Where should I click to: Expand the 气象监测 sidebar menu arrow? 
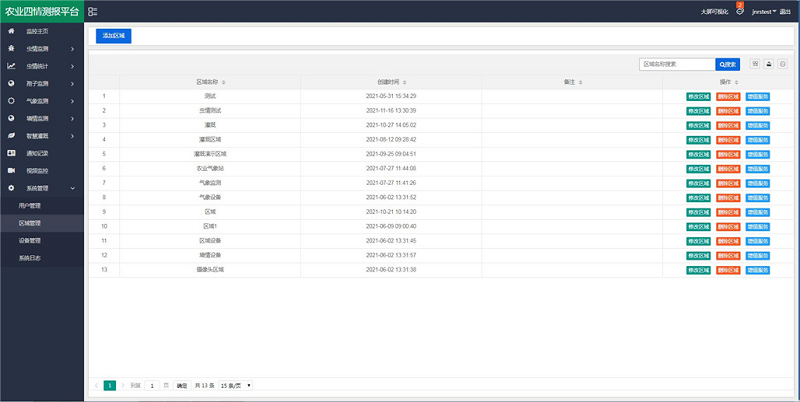[x=72, y=101]
